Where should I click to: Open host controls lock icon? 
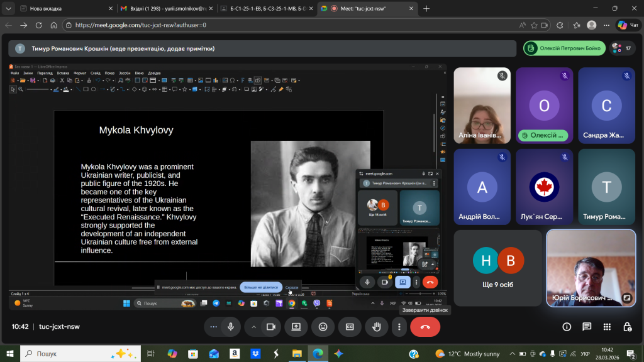coord(627,327)
